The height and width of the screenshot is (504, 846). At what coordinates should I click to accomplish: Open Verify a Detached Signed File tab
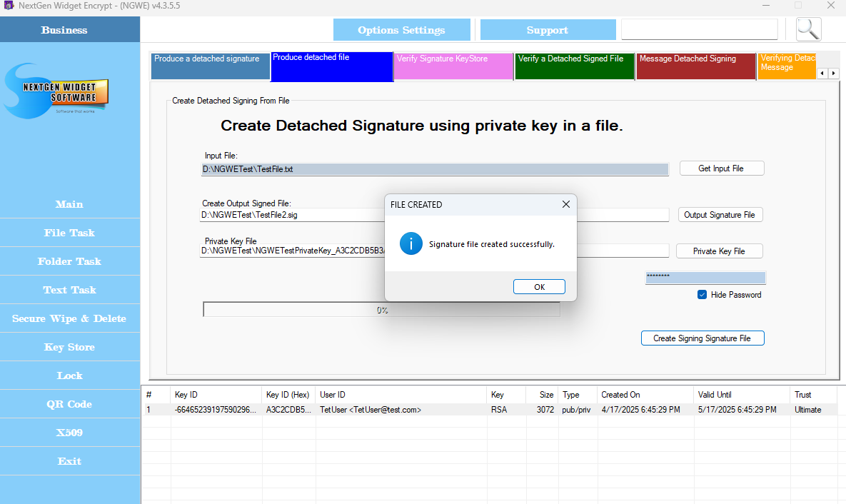coord(575,66)
